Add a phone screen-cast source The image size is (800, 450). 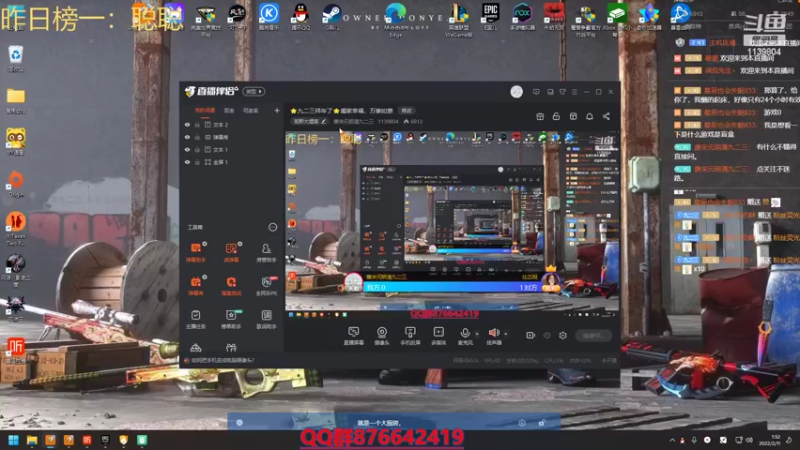410,336
